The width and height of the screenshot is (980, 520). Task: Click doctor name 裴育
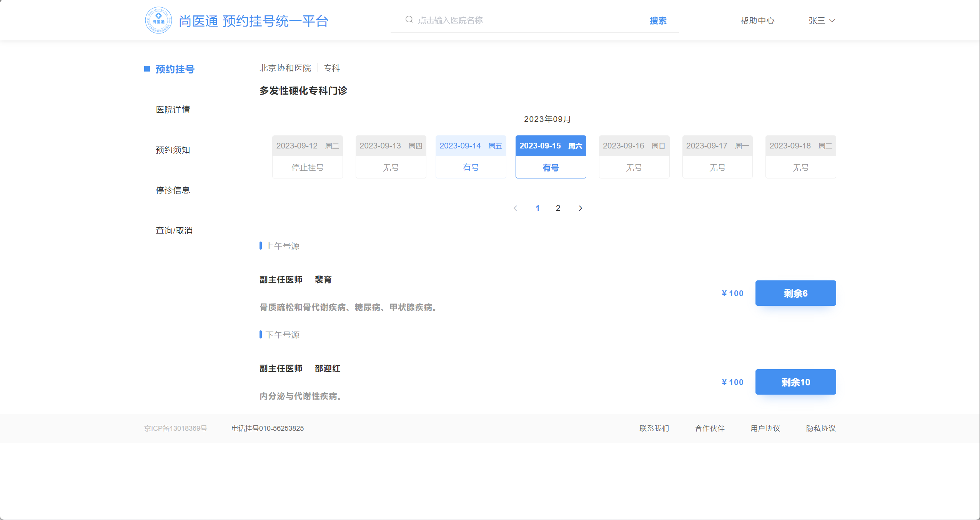[x=323, y=280]
